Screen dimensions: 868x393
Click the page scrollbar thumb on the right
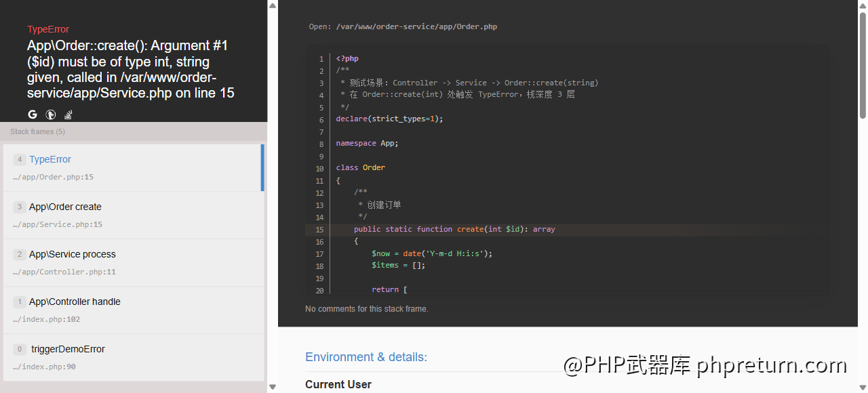tap(863, 65)
